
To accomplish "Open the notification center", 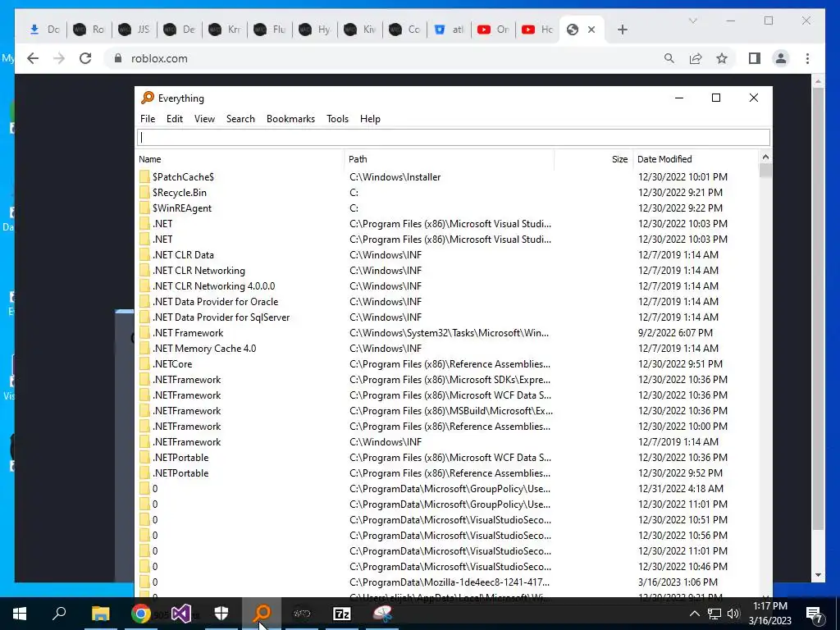I will [x=815, y=614].
